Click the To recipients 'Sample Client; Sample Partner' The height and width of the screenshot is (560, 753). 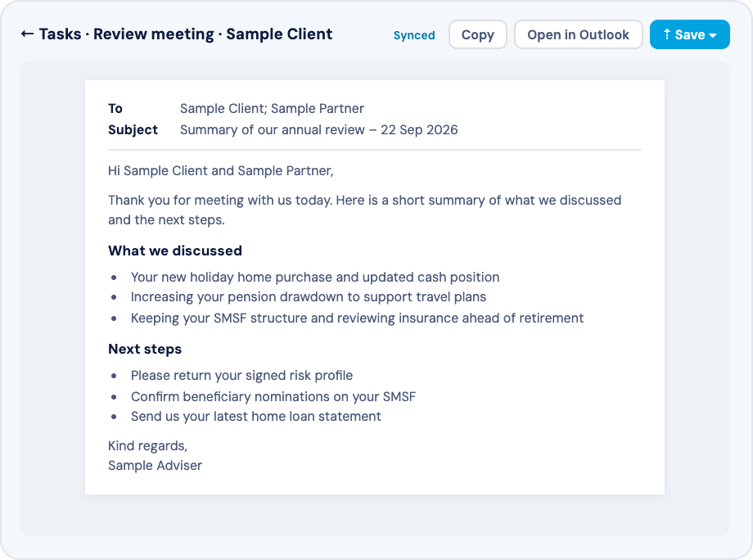click(272, 109)
